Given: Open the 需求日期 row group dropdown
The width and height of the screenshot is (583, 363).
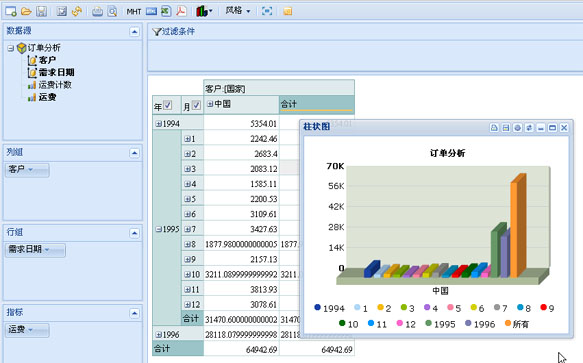Looking at the screenshot, I should tap(35, 250).
